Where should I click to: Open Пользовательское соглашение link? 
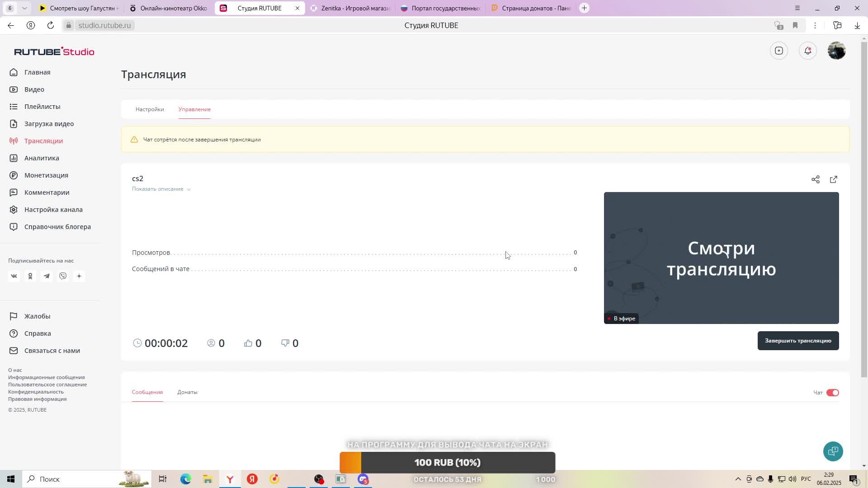tap(47, 385)
